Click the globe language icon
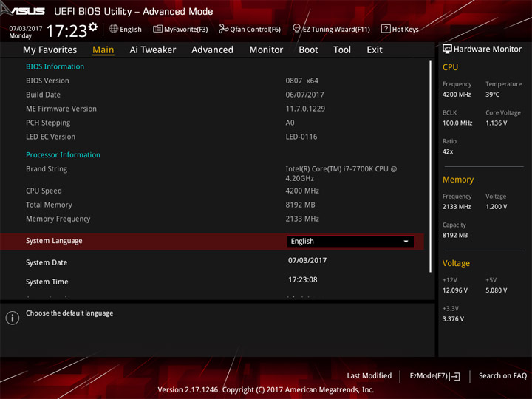Screen dimensions: 532x399 coord(114,29)
